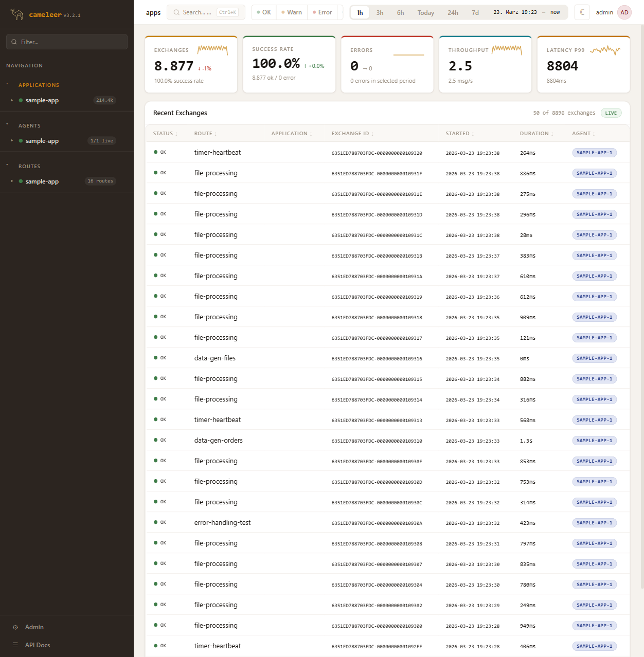Image resolution: width=644 pixels, height=657 pixels.
Task: Click the API Docs list icon
Action: 15,645
